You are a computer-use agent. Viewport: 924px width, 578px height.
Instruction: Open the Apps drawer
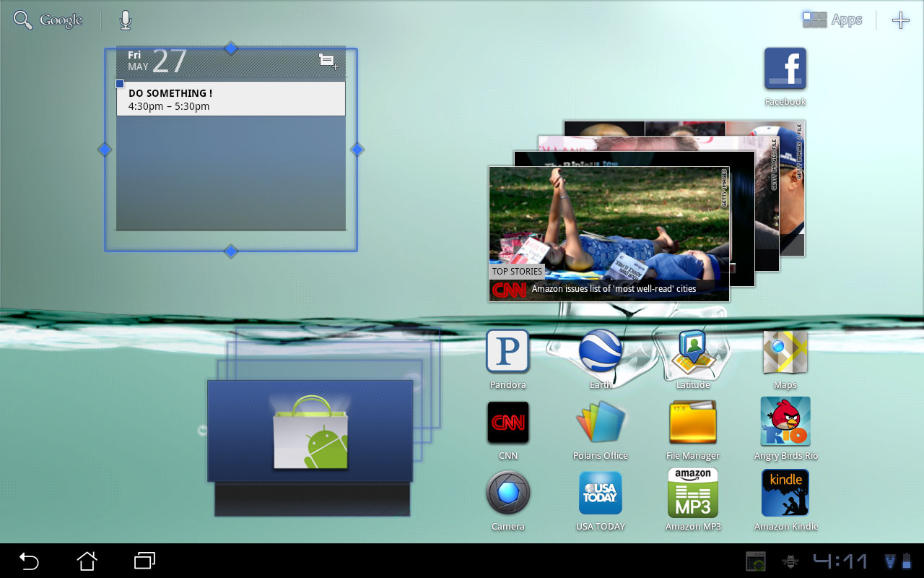click(832, 20)
